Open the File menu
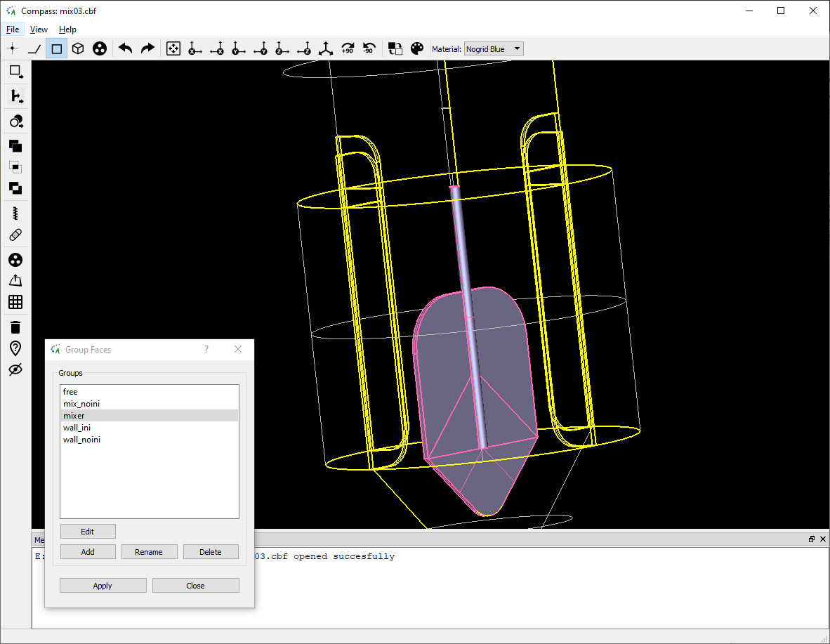This screenshot has width=830, height=644. pyautogui.click(x=13, y=29)
